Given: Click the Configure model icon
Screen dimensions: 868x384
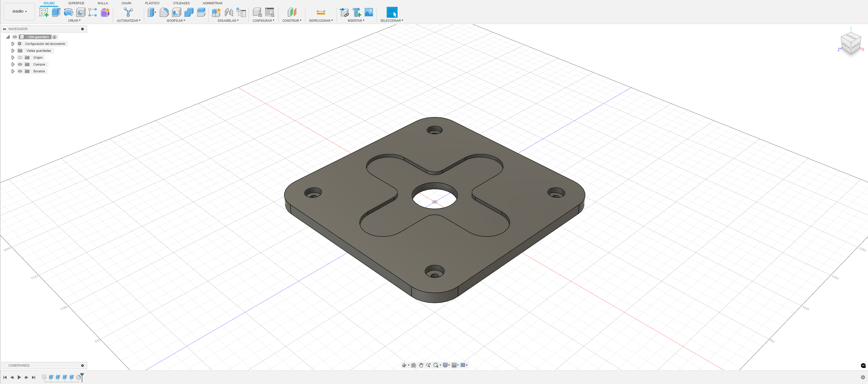Looking at the screenshot, I should pos(258,13).
